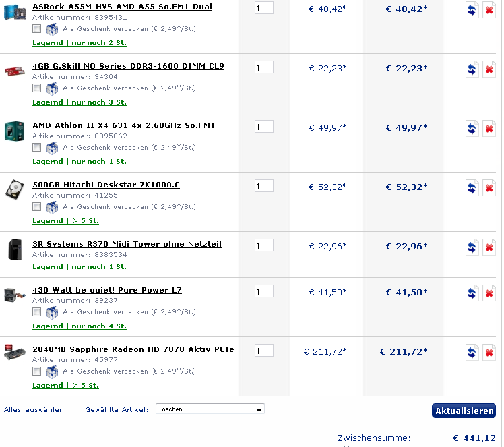Delete 430 Watt be quiet! power supply
This screenshot has height=447, width=504.
coord(489,293)
